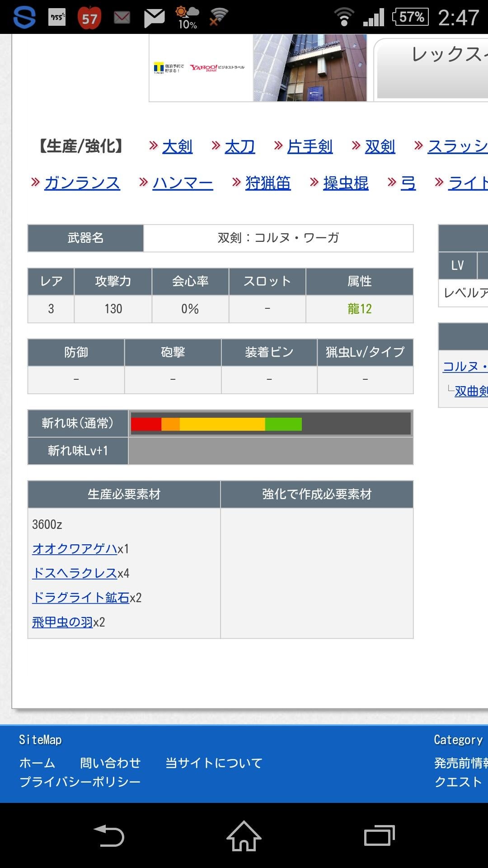The height and width of the screenshot is (868, 488).
Task: Open the 太刀 weapon category link
Action: click(x=240, y=146)
